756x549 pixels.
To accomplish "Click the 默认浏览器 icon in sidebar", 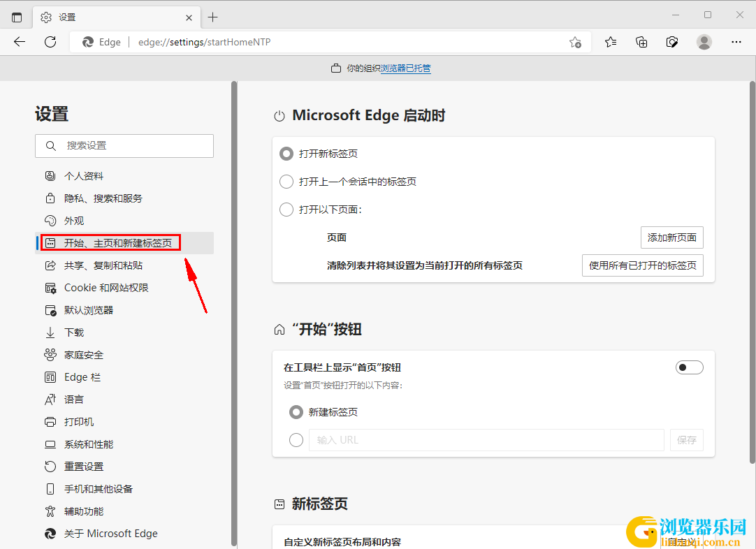I will coord(50,310).
